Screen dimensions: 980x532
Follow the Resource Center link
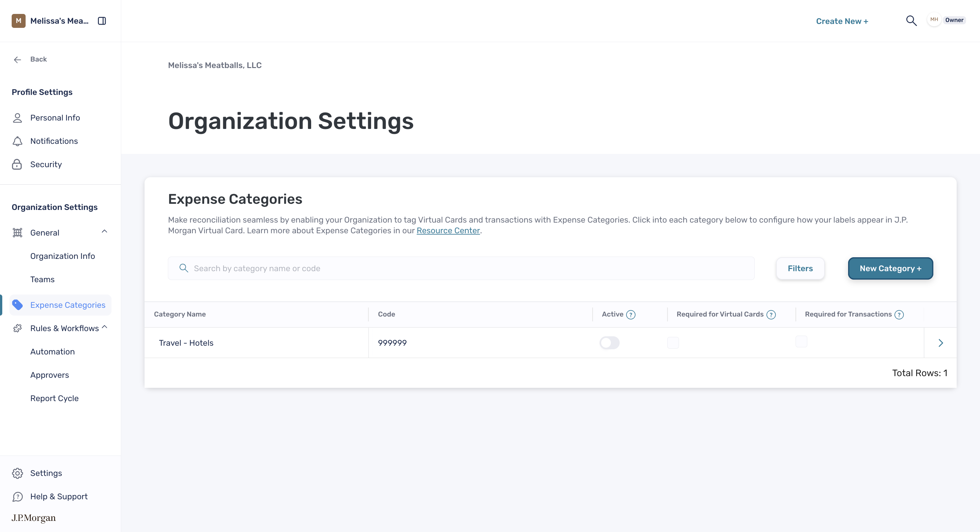pos(448,230)
